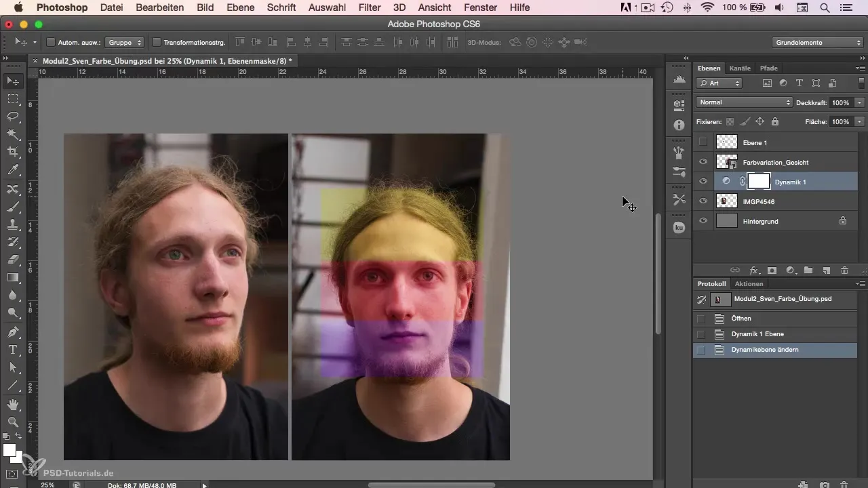This screenshot has height=488, width=868.
Task: Open the Kuler panel icon
Action: (x=679, y=228)
